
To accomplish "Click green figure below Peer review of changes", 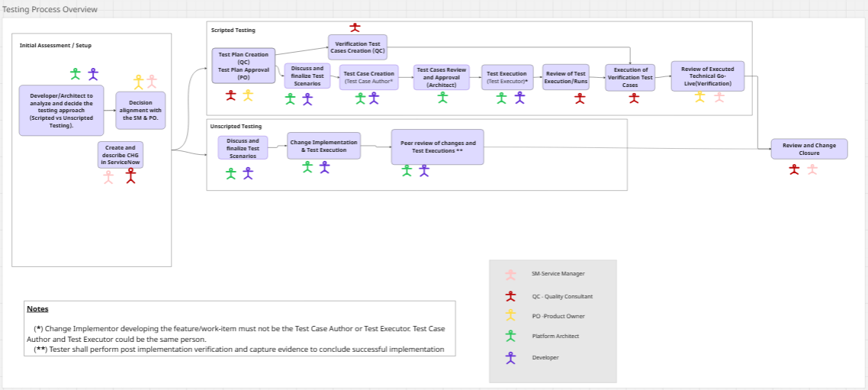I will pyautogui.click(x=407, y=171).
